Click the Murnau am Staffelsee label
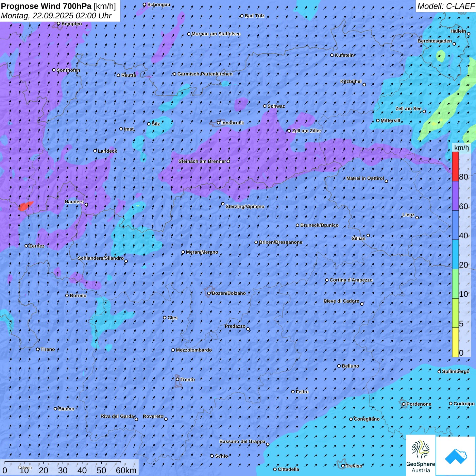The width and height of the screenshot is (476, 476). click(x=216, y=34)
